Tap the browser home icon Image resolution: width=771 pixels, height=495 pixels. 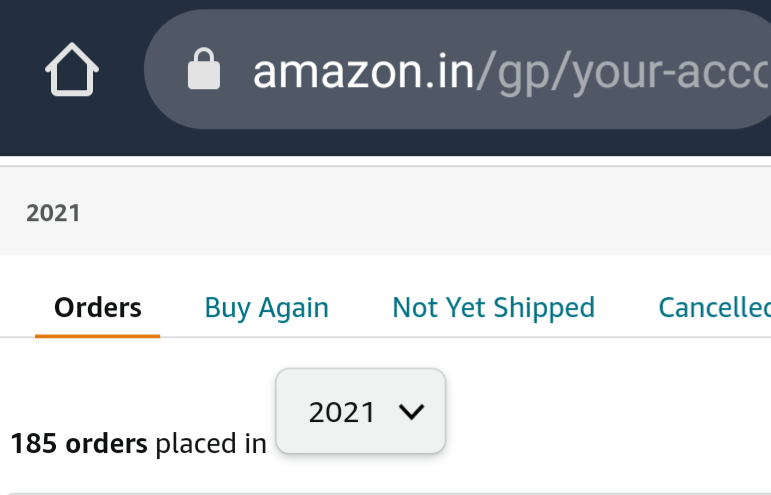pos(72,71)
